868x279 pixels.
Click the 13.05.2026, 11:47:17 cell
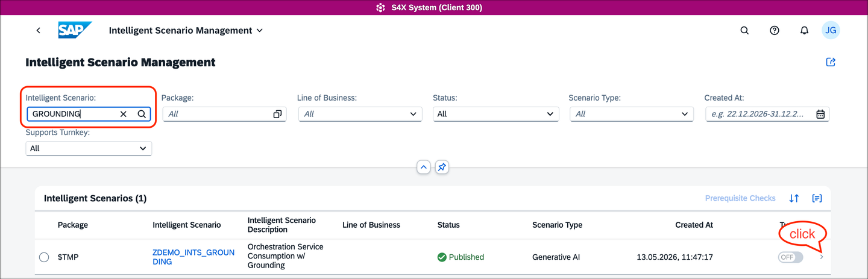tap(675, 257)
